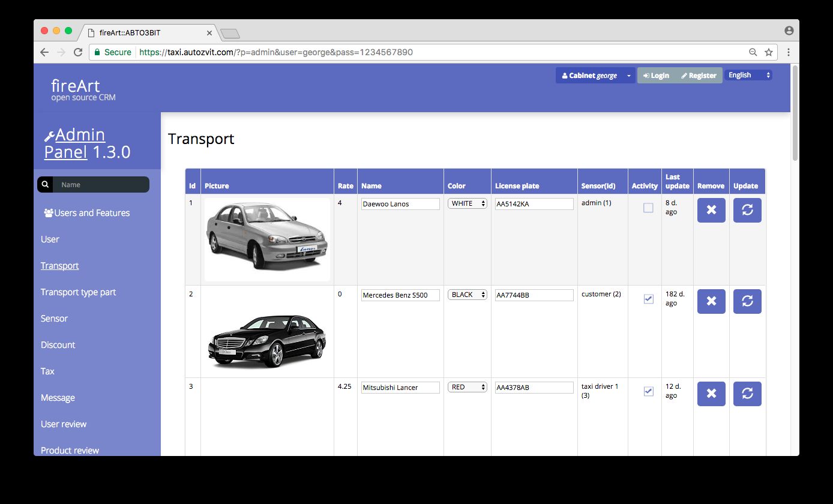Open the Cabinet george dropdown arrow
Viewport: 833px width, 504px height.
[x=629, y=76]
